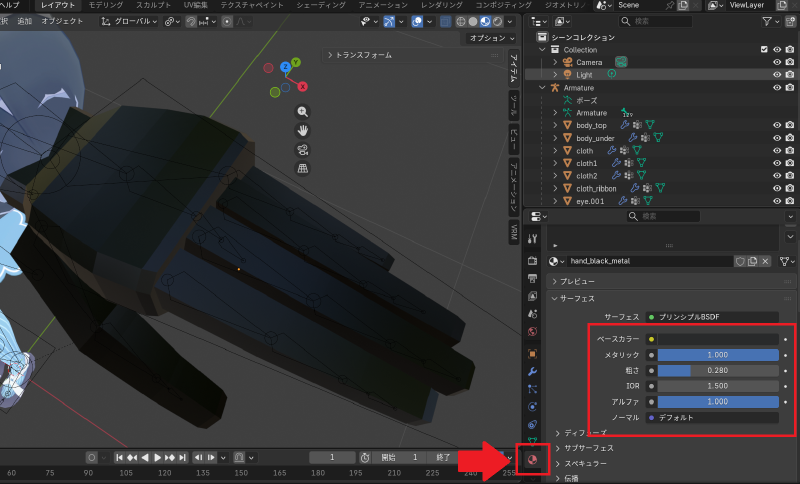Click the viewport zoom magnifier icon
Screen dimensions: 800x484
303,112
